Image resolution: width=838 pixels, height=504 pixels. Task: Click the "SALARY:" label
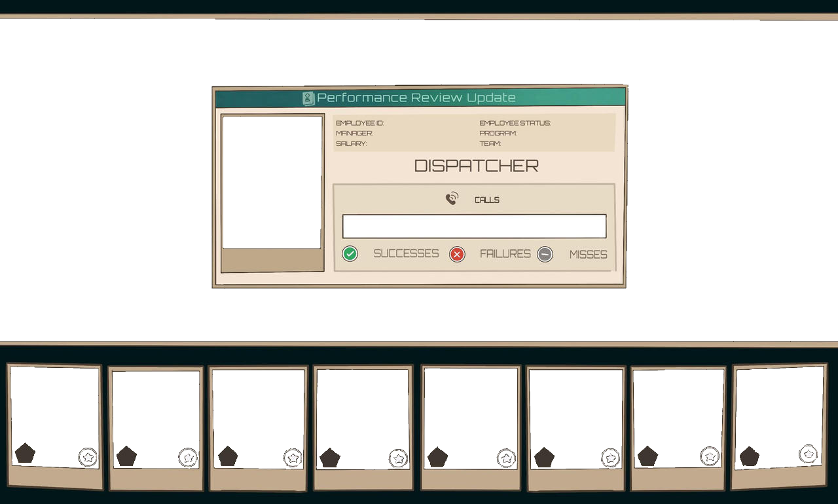[x=352, y=143]
